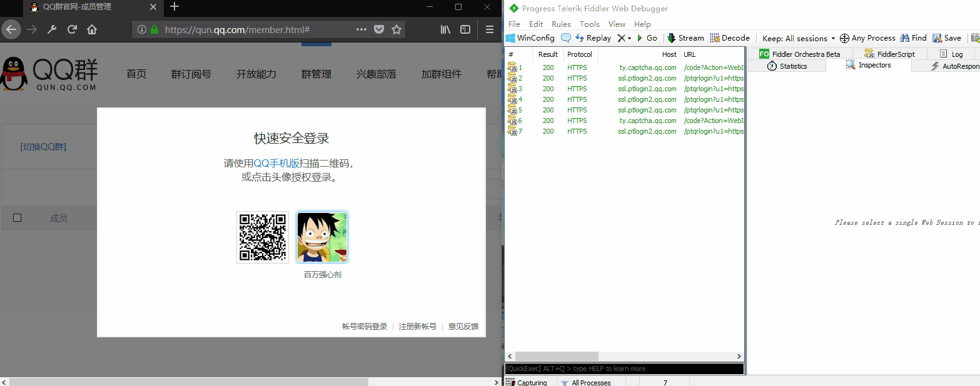Click 注册新帐号 link

418,326
